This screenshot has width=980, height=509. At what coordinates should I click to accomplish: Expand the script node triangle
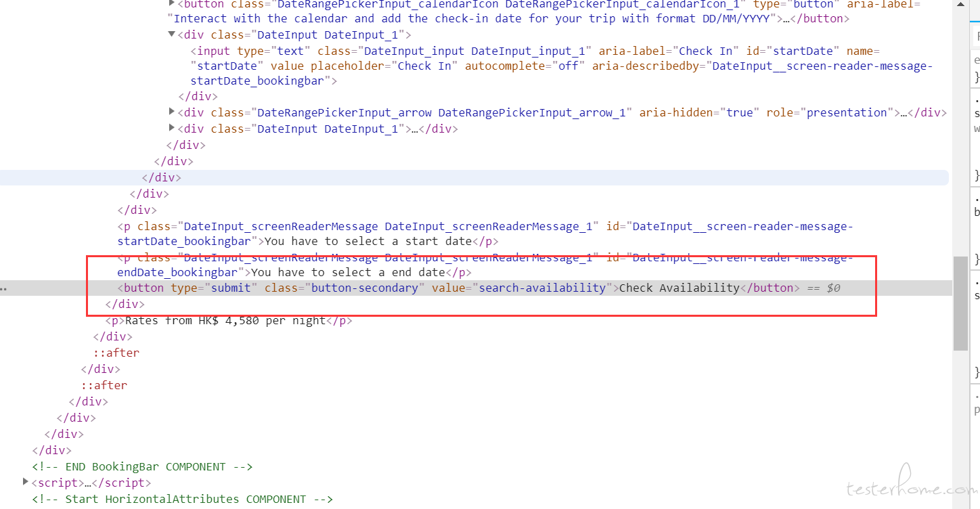pos(26,483)
